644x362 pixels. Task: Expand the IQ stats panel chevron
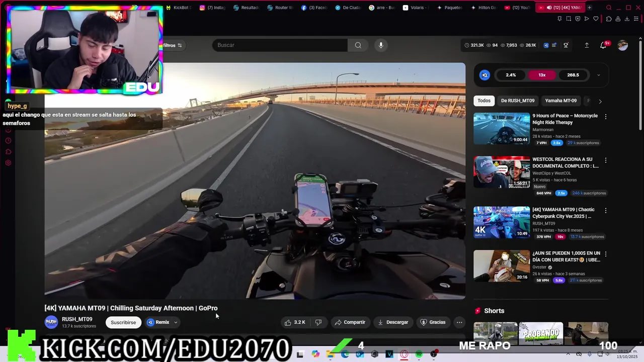(x=598, y=75)
